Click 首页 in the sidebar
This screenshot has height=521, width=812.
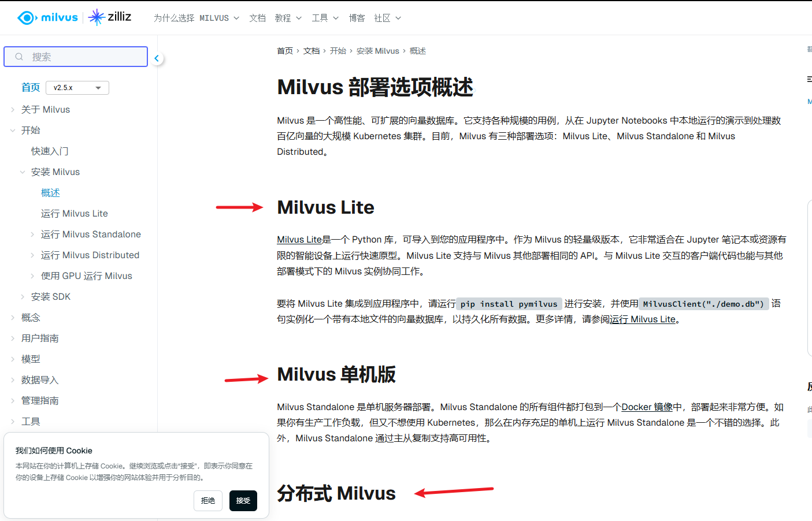pyautogui.click(x=31, y=88)
